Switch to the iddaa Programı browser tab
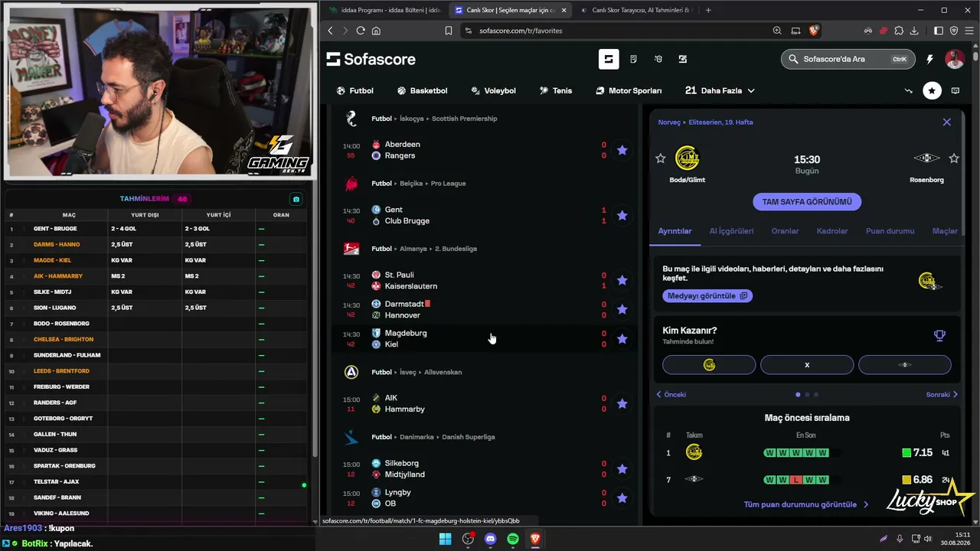Screen dimensions: 980x551 [384, 10]
